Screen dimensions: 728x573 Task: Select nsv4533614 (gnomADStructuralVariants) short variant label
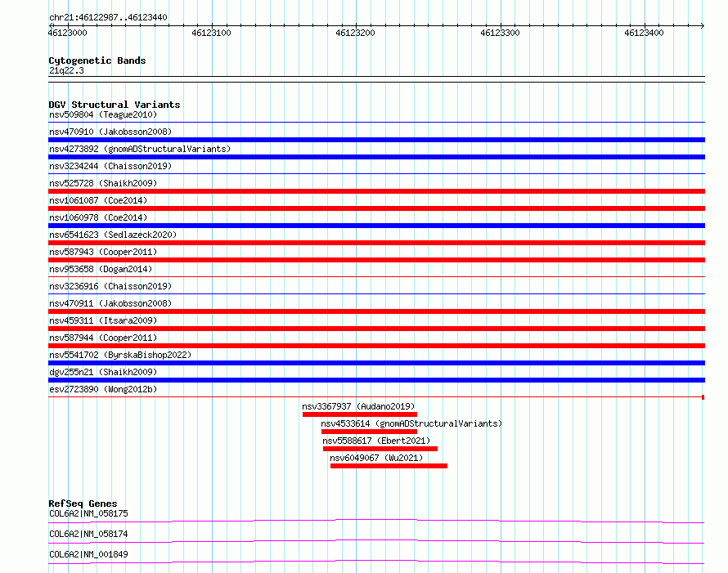411,423
